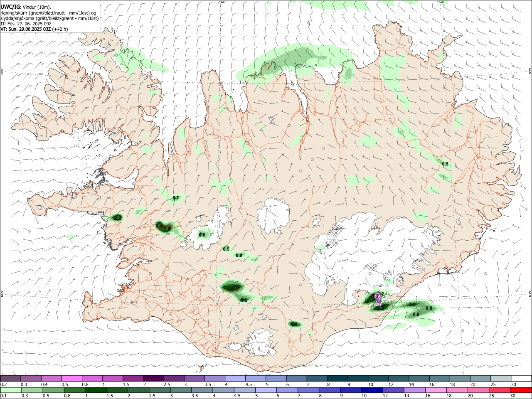This screenshot has width=532, height=399.
Task: Select the 0.7 precipitation value on the map
Action: pyautogui.click(x=176, y=197)
